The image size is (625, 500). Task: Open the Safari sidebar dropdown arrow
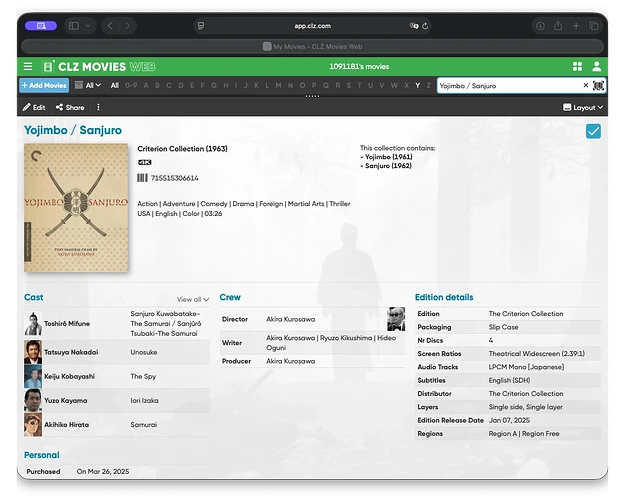(x=88, y=26)
